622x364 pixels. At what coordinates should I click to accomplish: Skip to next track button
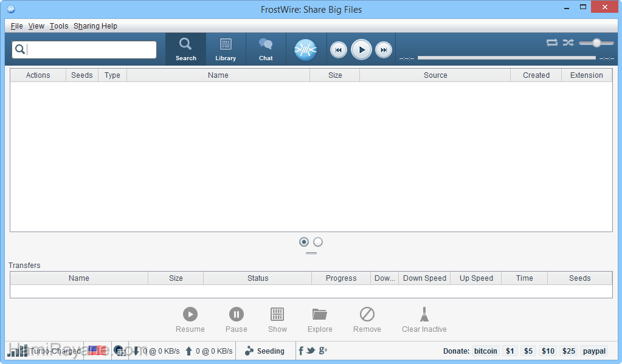coord(384,50)
